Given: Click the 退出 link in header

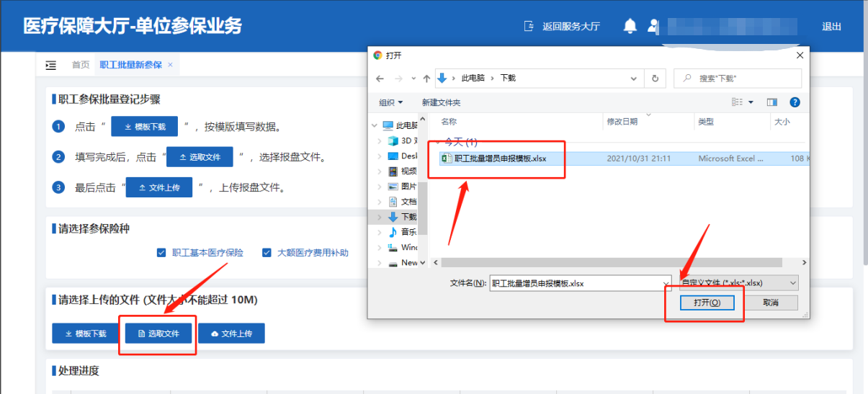Looking at the screenshot, I should tap(831, 27).
